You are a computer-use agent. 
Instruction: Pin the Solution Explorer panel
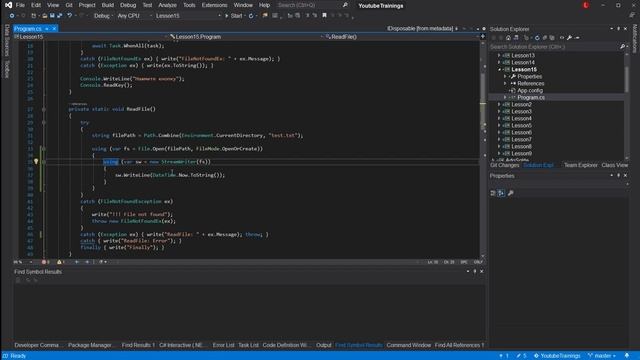click(618, 29)
